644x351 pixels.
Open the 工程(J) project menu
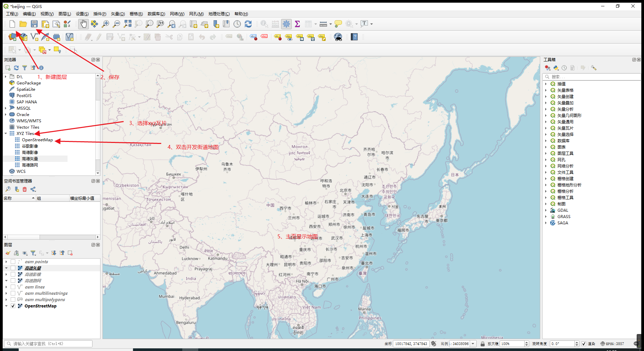click(x=12, y=14)
